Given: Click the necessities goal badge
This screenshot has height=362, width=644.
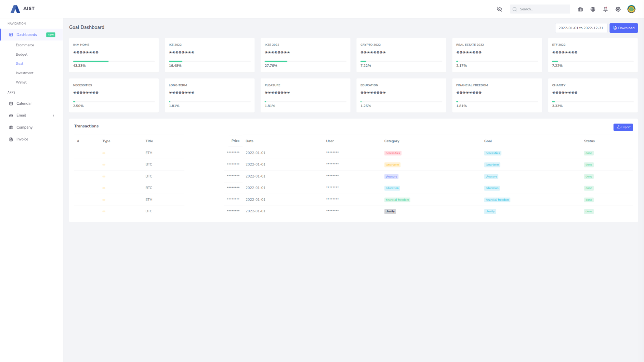Looking at the screenshot, I should pyautogui.click(x=493, y=153).
